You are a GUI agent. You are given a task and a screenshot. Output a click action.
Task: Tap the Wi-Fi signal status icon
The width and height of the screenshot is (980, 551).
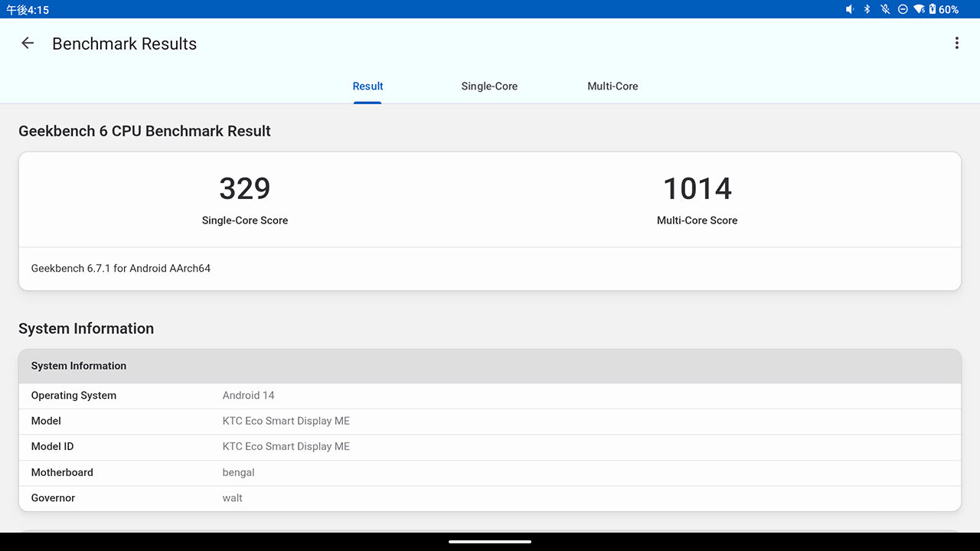point(920,9)
